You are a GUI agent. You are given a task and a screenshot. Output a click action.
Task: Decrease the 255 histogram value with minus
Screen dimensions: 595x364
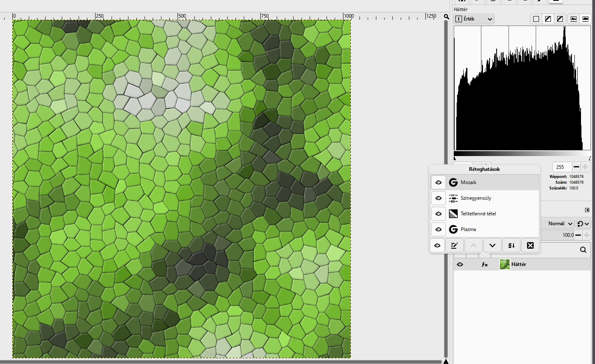point(576,167)
